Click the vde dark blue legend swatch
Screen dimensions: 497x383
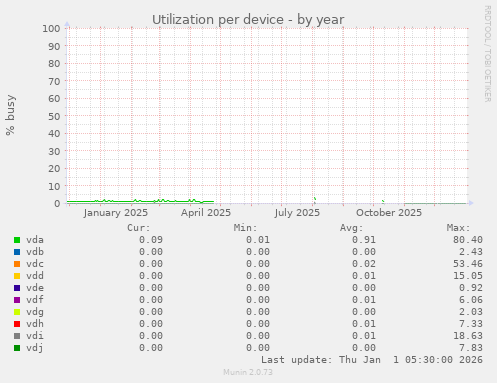[x=17, y=288]
